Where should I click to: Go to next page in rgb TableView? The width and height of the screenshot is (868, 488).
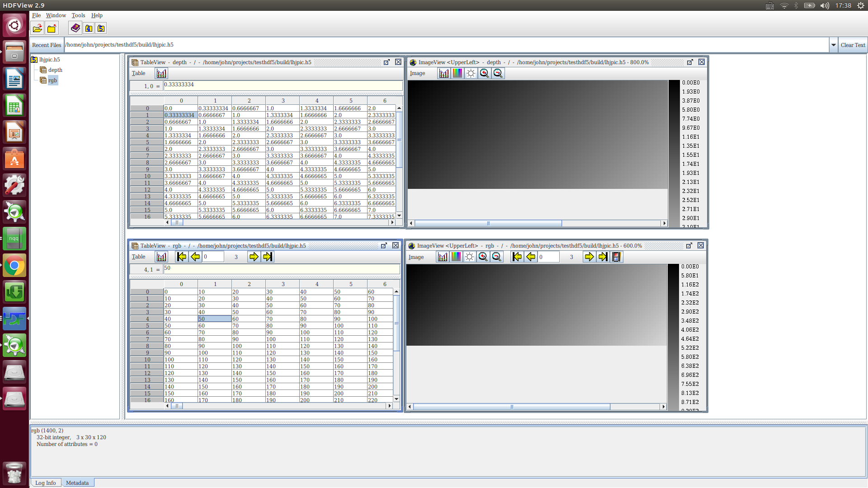tap(254, 257)
